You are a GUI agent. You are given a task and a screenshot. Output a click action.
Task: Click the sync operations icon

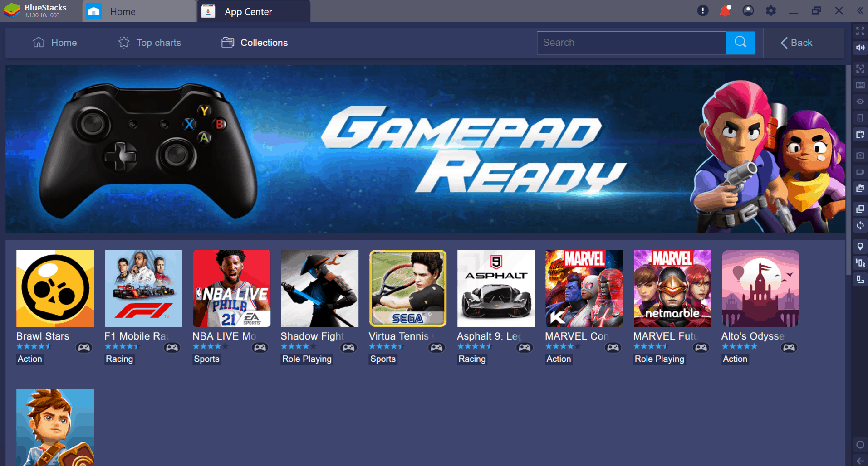coord(860,225)
